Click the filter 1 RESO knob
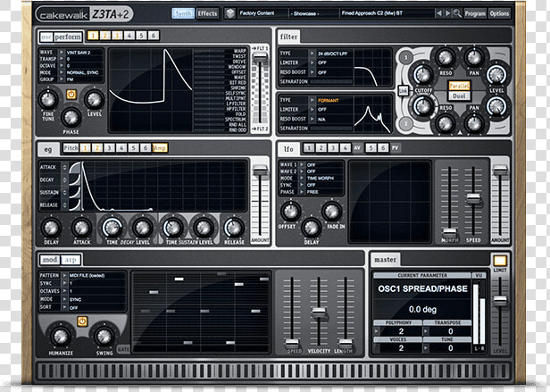This screenshot has width=550, height=392. 446,57
